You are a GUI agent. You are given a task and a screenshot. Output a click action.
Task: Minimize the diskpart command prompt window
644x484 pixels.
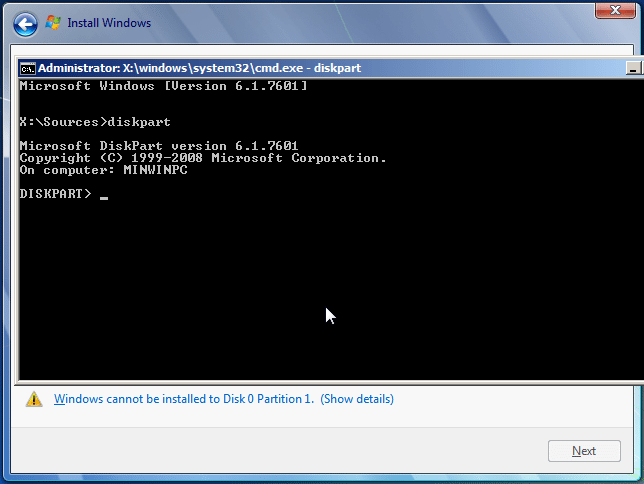click(633, 68)
